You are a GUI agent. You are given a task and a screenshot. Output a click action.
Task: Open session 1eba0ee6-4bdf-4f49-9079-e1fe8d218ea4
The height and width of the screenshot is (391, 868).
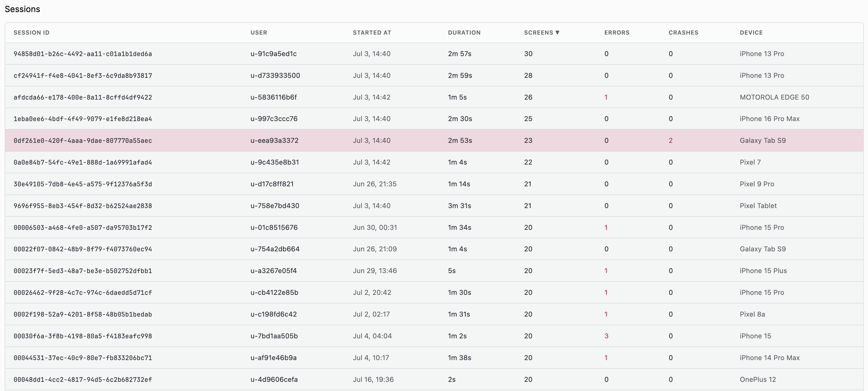pyautogui.click(x=82, y=119)
